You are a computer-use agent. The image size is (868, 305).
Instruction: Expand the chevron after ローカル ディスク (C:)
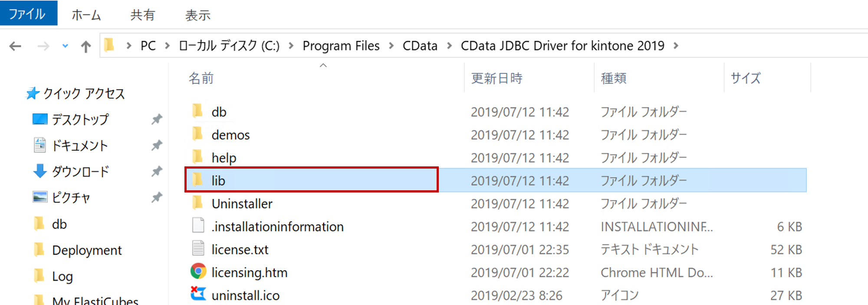[x=291, y=46]
